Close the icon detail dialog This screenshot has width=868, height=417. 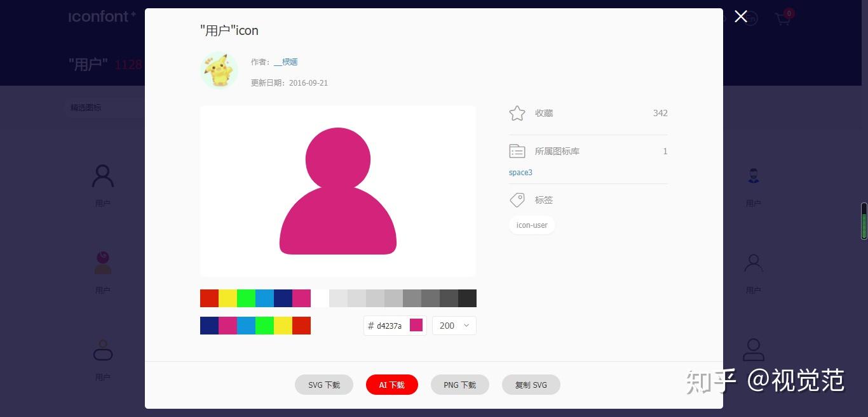(740, 17)
